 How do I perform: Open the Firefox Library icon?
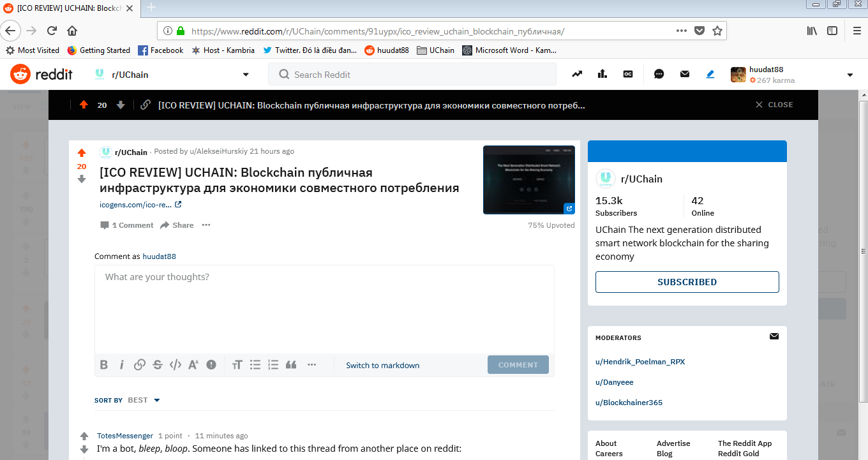click(812, 31)
